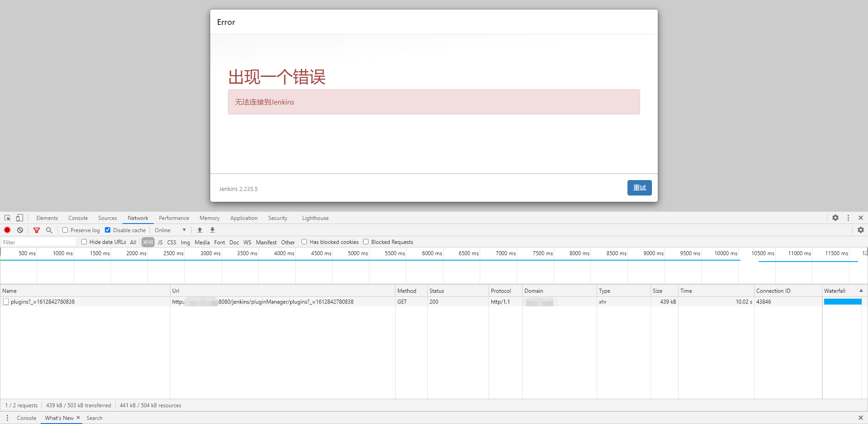Click the blue waterfall bar of request
Viewport: 868px width, 424px height.
[843, 301]
